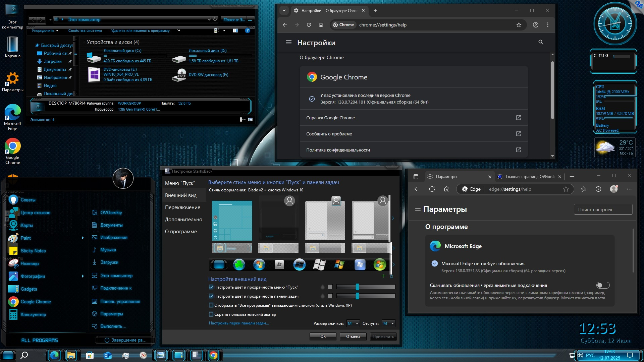Open icon size dropdown
The height and width of the screenshot is (362, 644).
[x=353, y=323]
